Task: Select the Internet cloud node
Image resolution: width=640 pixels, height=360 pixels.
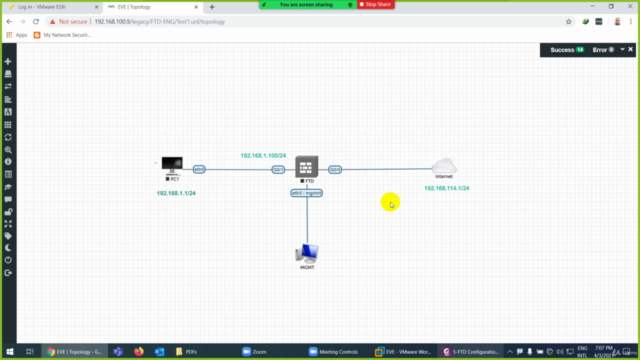Action: 444,166
